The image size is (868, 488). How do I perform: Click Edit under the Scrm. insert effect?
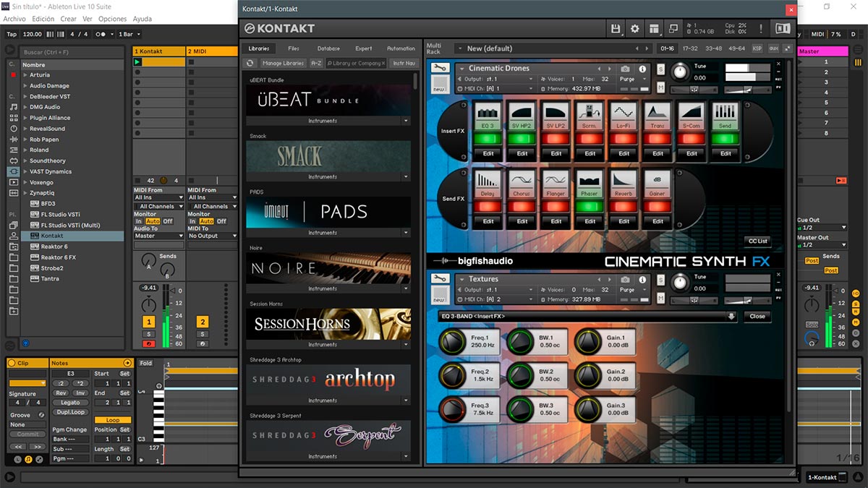pyautogui.click(x=590, y=153)
